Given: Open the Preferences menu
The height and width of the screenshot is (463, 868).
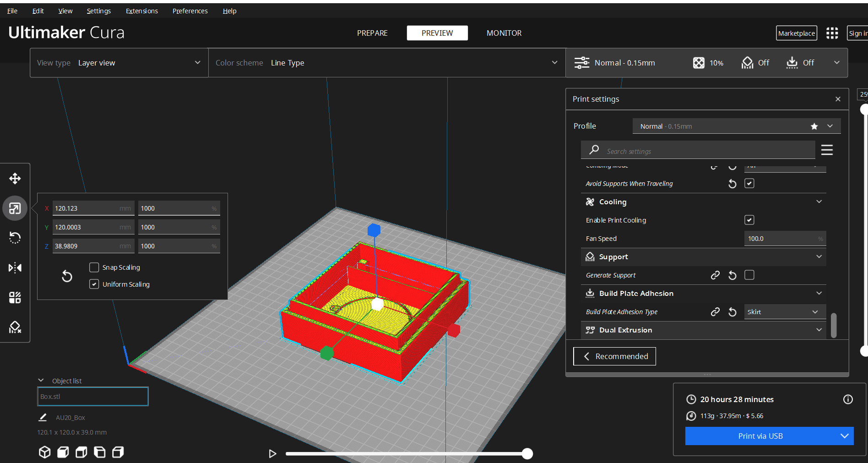Looking at the screenshot, I should click(x=190, y=11).
